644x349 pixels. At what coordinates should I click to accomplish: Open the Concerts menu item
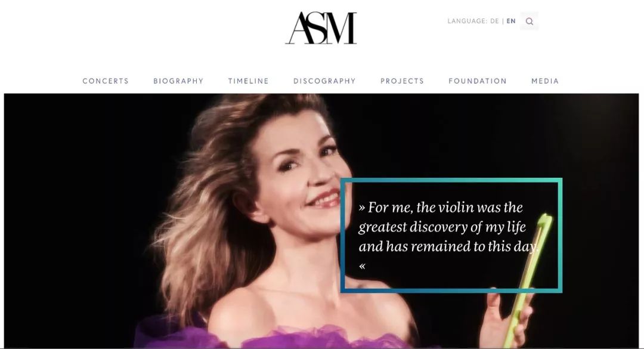click(106, 81)
